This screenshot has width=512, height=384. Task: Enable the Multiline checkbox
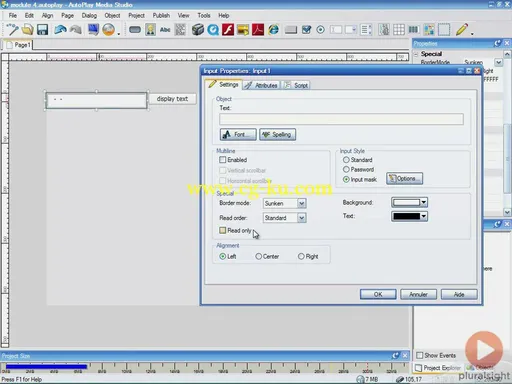tap(223, 160)
